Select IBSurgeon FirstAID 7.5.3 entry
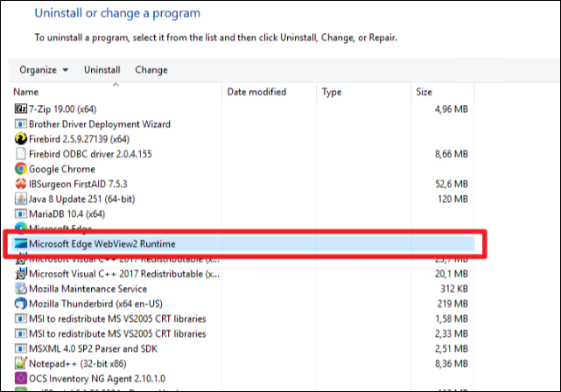This screenshot has width=561, height=392. 242,184
